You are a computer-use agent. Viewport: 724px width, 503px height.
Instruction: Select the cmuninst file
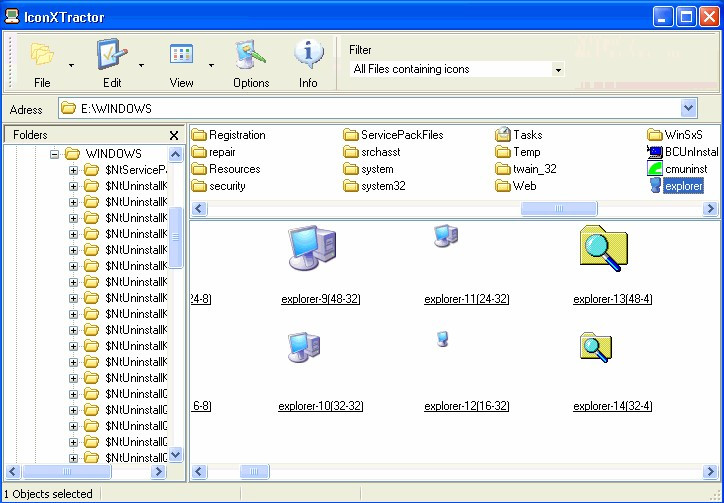(x=677, y=169)
